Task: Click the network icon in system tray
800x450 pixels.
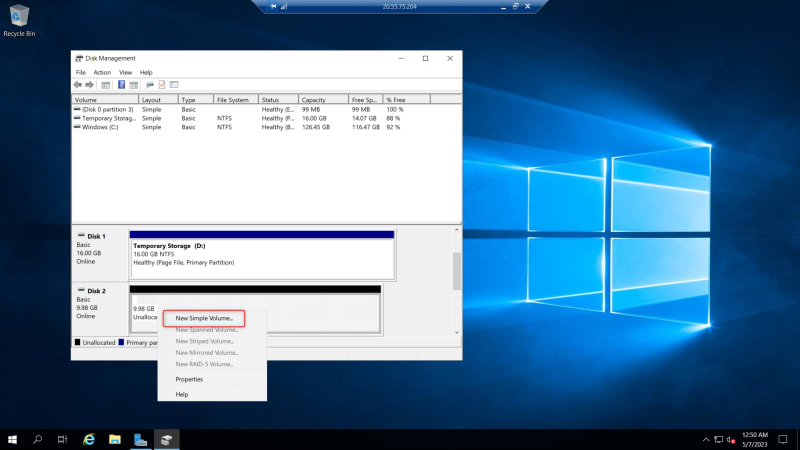Action: 718,439
